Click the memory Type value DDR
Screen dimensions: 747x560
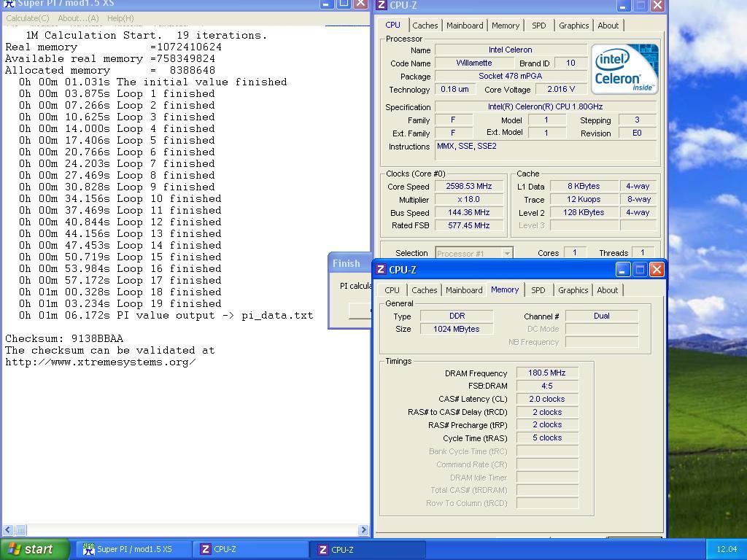(457, 316)
